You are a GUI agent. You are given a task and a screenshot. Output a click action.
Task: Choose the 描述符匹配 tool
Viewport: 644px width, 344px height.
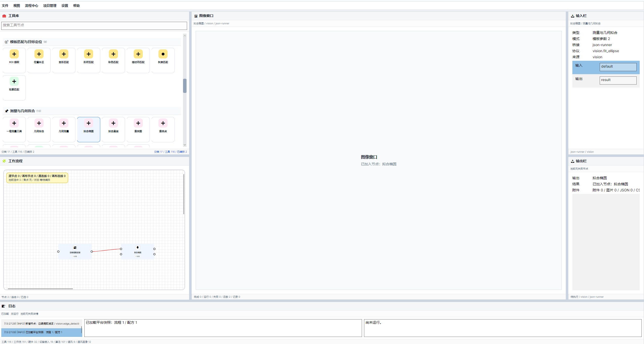pos(138,60)
